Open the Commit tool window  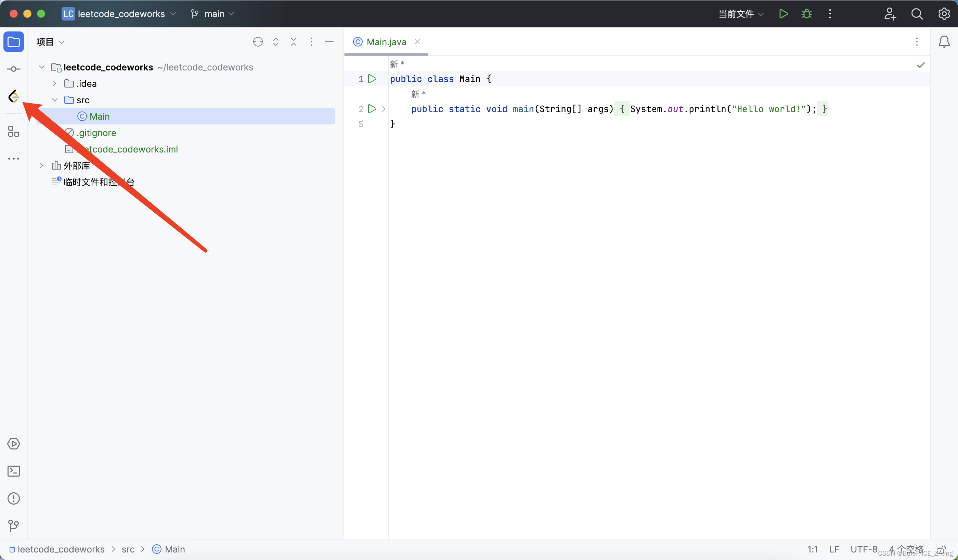[x=14, y=69]
